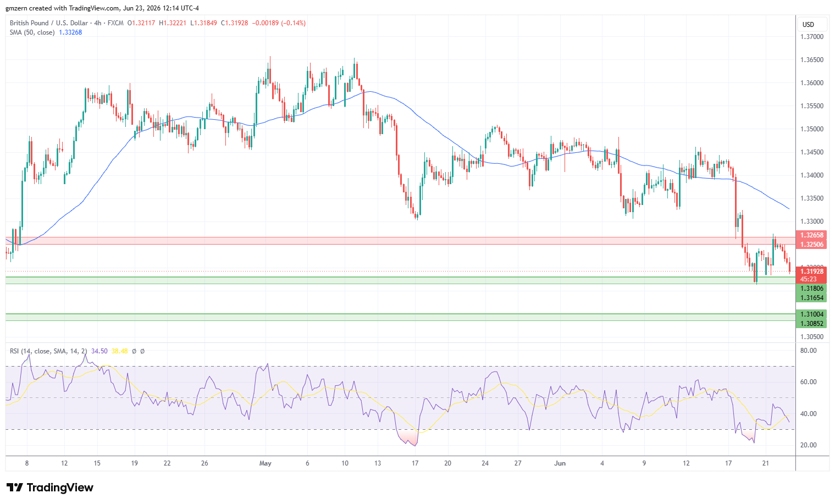
Task: Click the red resistance zone band
Action: click(x=400, y=241)
